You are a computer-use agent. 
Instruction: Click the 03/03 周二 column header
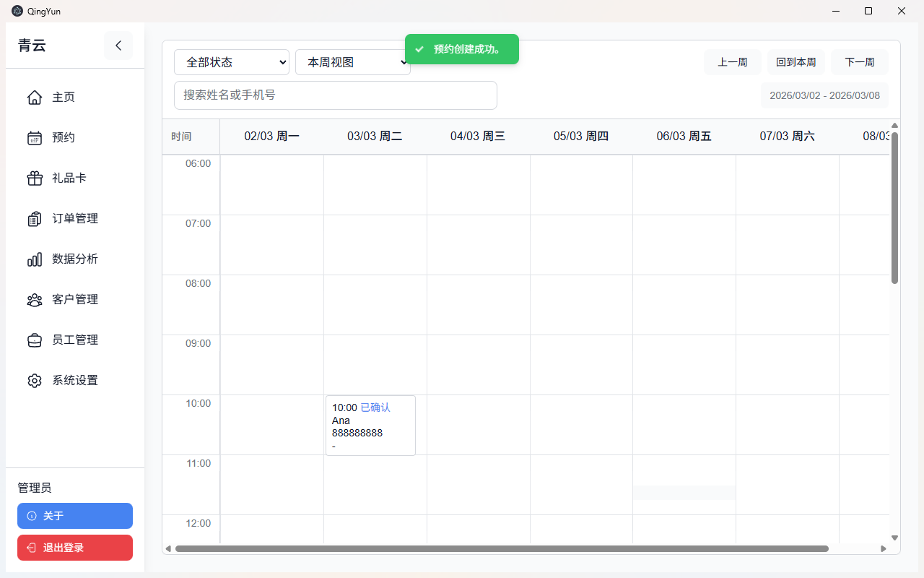tap(375, 137)
